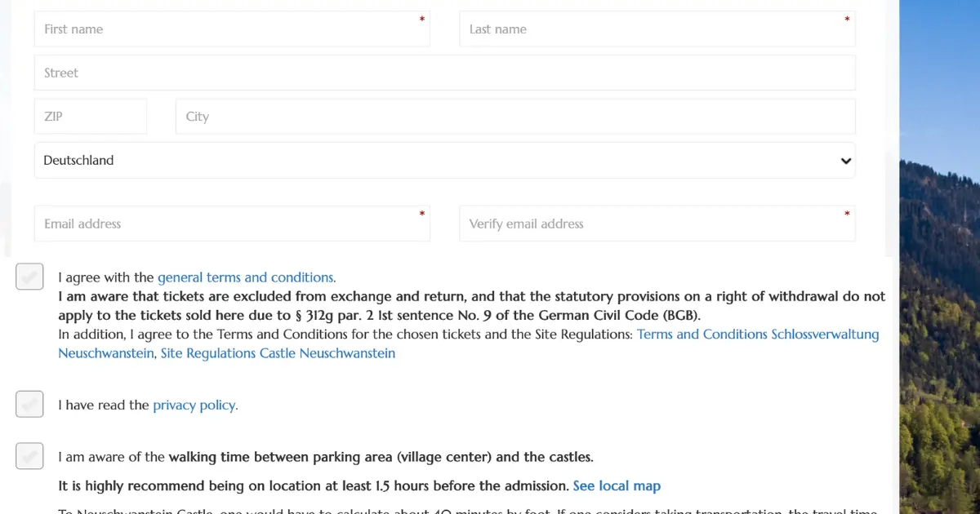980x514 pixels.
Task: Open Terms and Conditions Schlossverwaltung link
Action: coord(469,343)
